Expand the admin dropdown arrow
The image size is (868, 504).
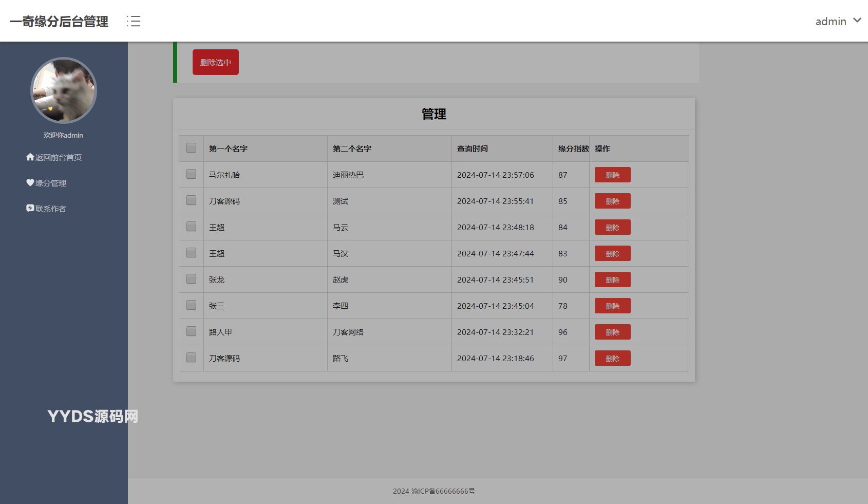(857, 21)
